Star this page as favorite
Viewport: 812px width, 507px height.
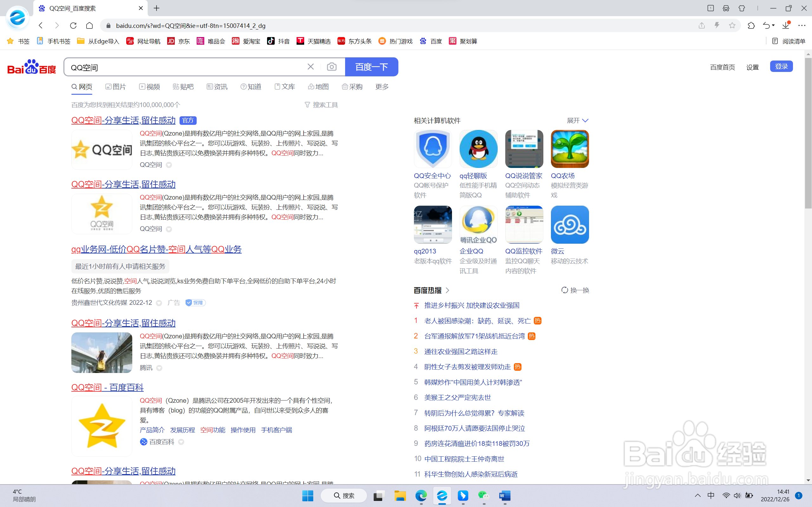[x=732, y=25]
